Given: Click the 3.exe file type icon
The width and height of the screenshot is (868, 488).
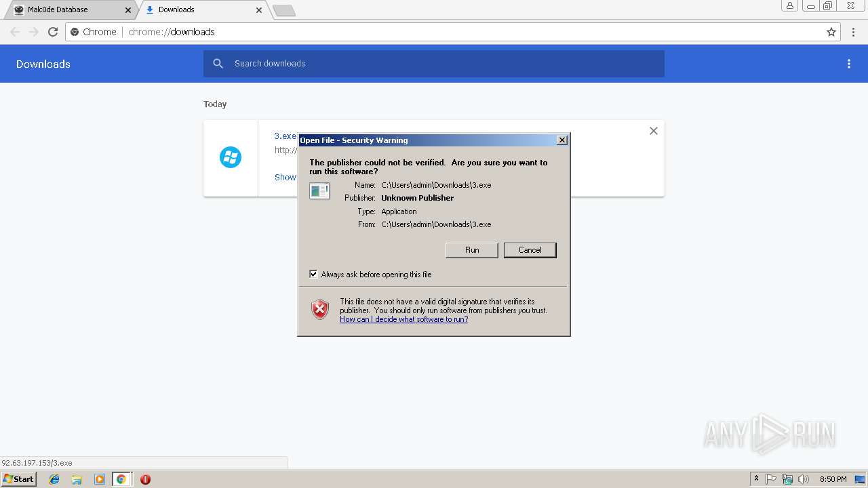Looking at the screenshot, I should click(x=231, y=157).
